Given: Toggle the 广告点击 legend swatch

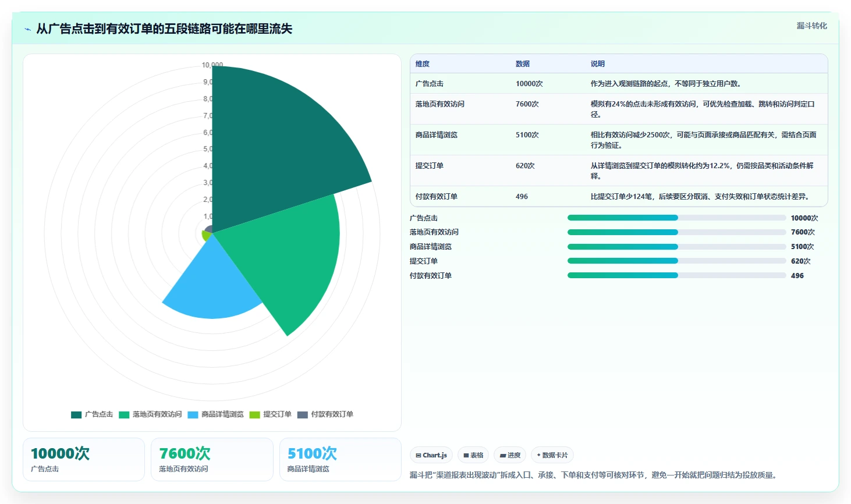Looking at the screenshot, I should (x=76, y=415).
